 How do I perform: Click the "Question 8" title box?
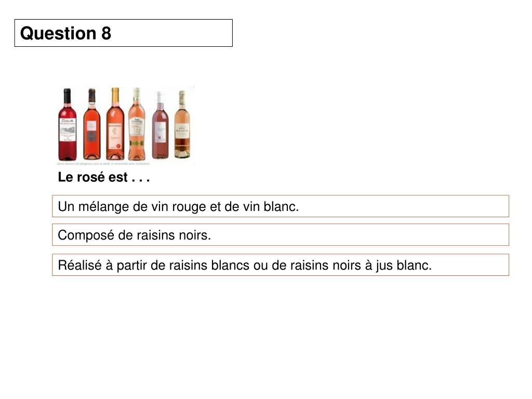pyautogui.click(x=123, y=33)
